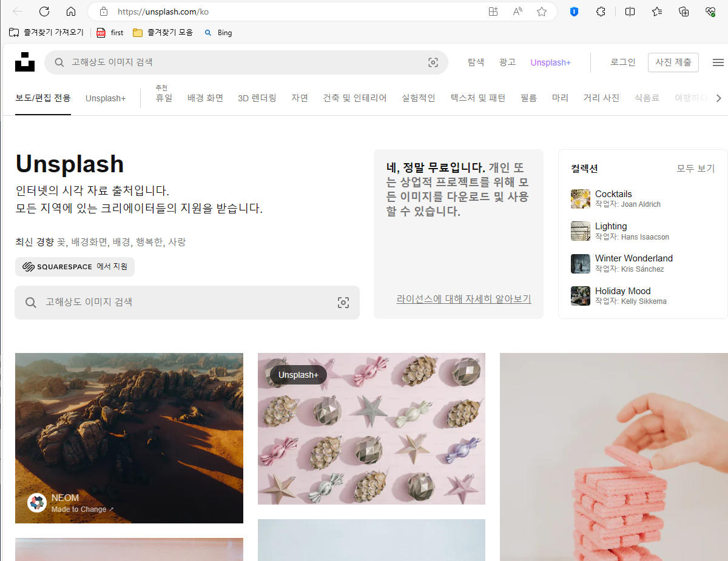Open the Bitwarden shield extension icon
The width and height of the screenshot is (728, 561).
pyautogui.click(x=574, y=12)
